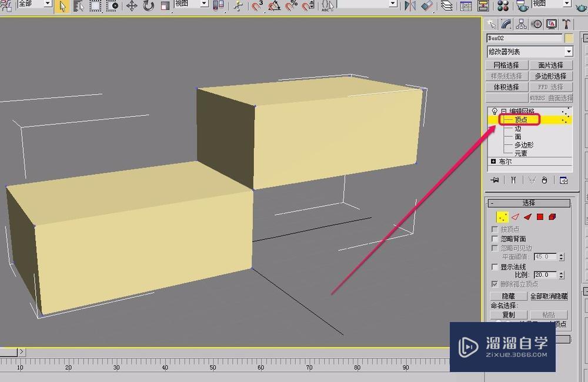588x382 pixels.
Task: Activate the Rotate tool
Action: (148, 6)
